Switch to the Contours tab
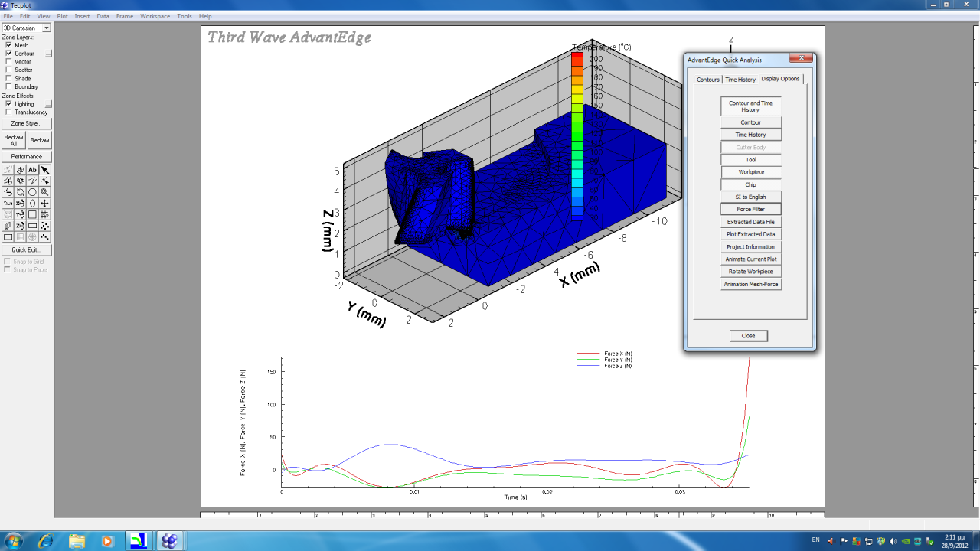The image size is (980, 551). click(708, 80)
